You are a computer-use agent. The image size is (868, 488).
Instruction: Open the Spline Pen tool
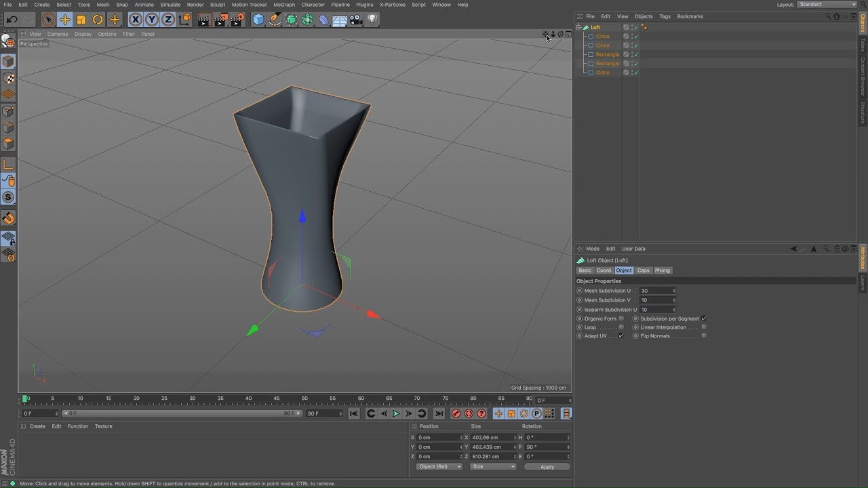tap(275, 20)
